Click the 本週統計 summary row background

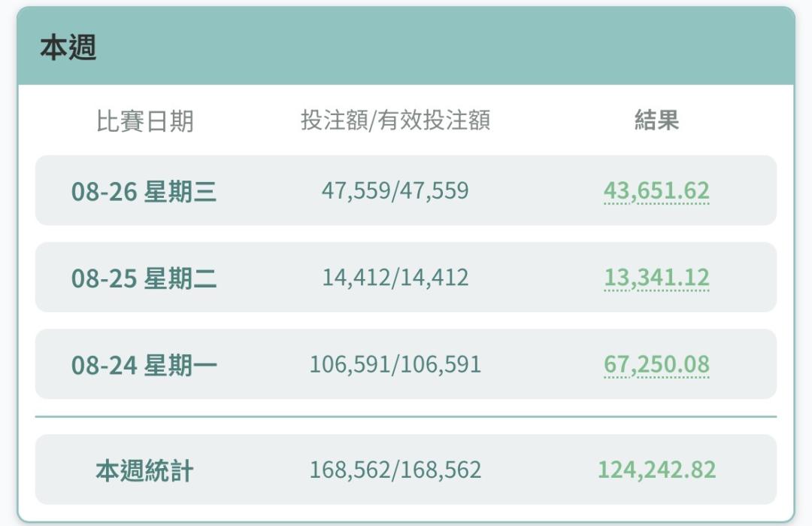406,470
